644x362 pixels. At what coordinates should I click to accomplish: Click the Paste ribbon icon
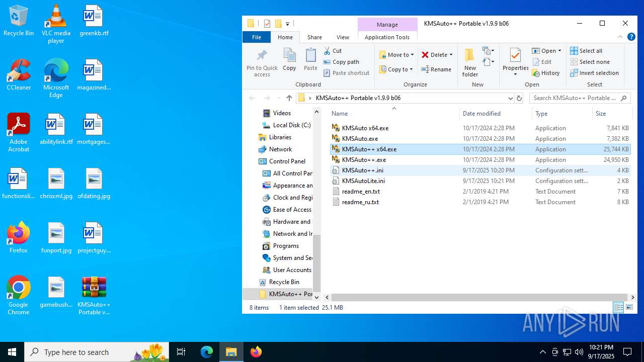[310, 59]
